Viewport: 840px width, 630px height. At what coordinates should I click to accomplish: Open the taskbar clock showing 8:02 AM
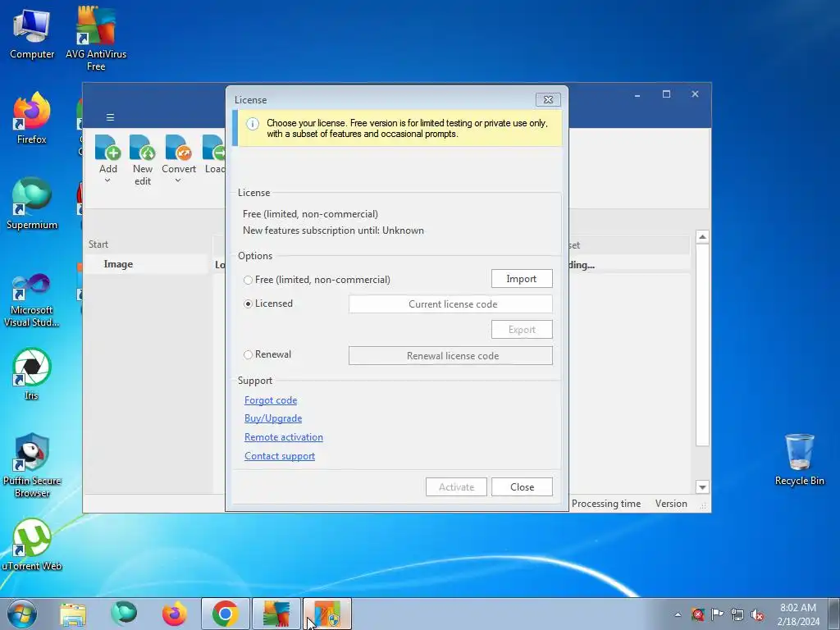pos(797,614)
